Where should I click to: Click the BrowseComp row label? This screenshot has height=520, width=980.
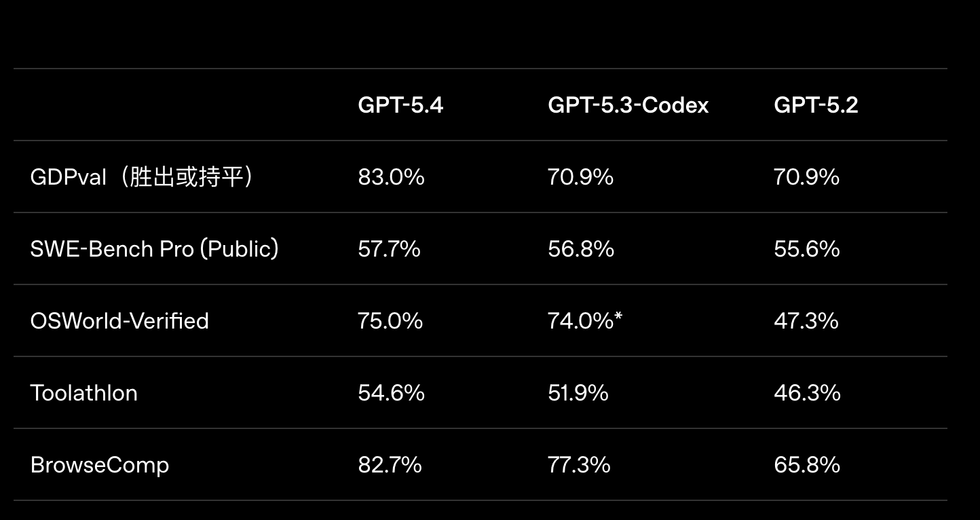100,465
